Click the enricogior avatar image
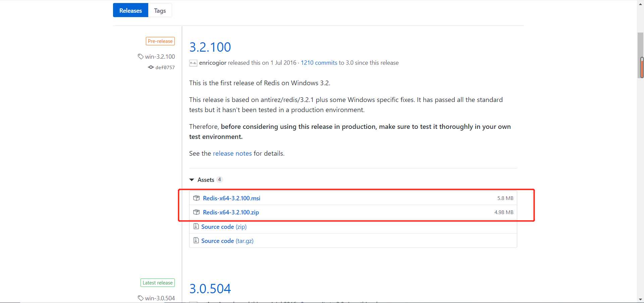The height and width of the screenshot is (303, 644). tap(193, 63)
